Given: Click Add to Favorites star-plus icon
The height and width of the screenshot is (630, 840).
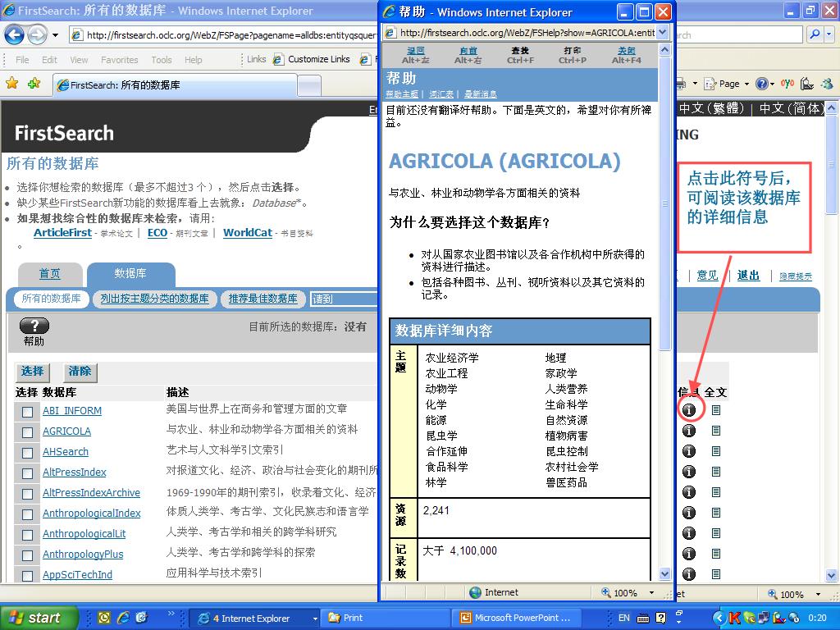Looking at the screenshot, I should [x=34, y=83].
